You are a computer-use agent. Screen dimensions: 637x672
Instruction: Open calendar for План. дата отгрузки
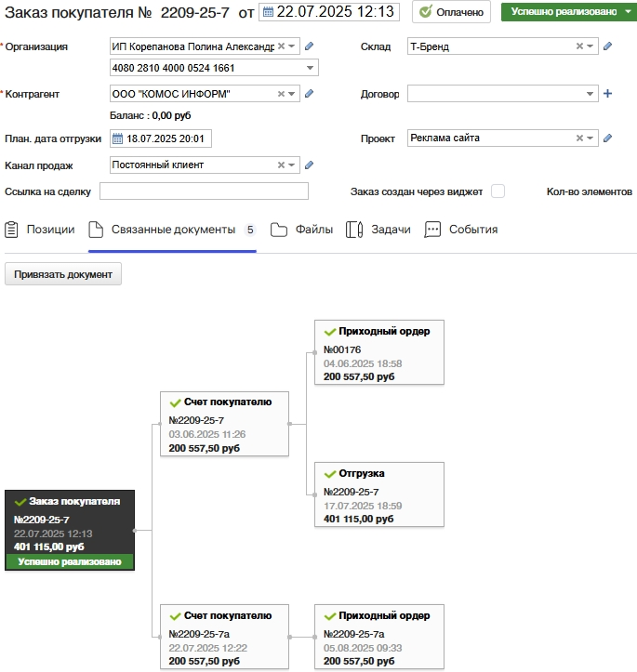pyautogui.click(x=117, y=138)
